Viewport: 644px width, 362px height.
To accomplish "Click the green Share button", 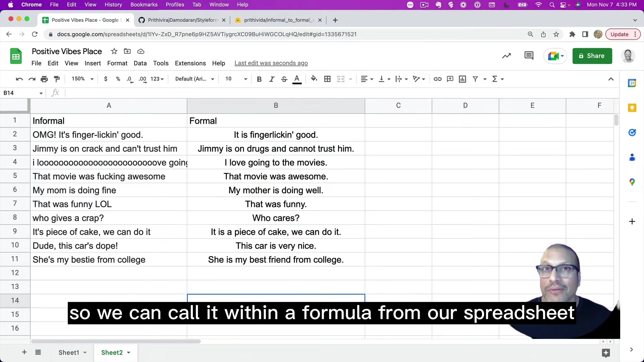I will tap(592, 56).
